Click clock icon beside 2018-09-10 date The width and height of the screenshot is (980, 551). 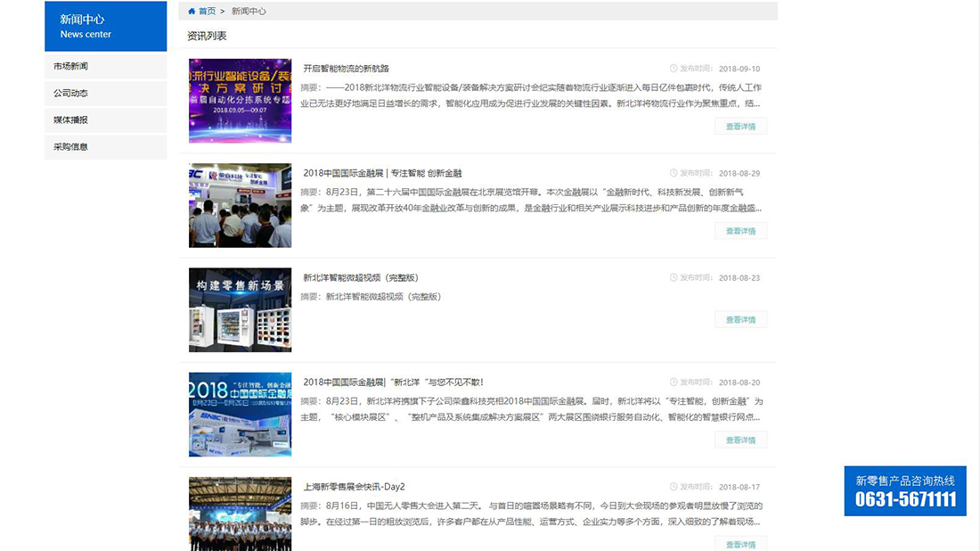point(674,68)
